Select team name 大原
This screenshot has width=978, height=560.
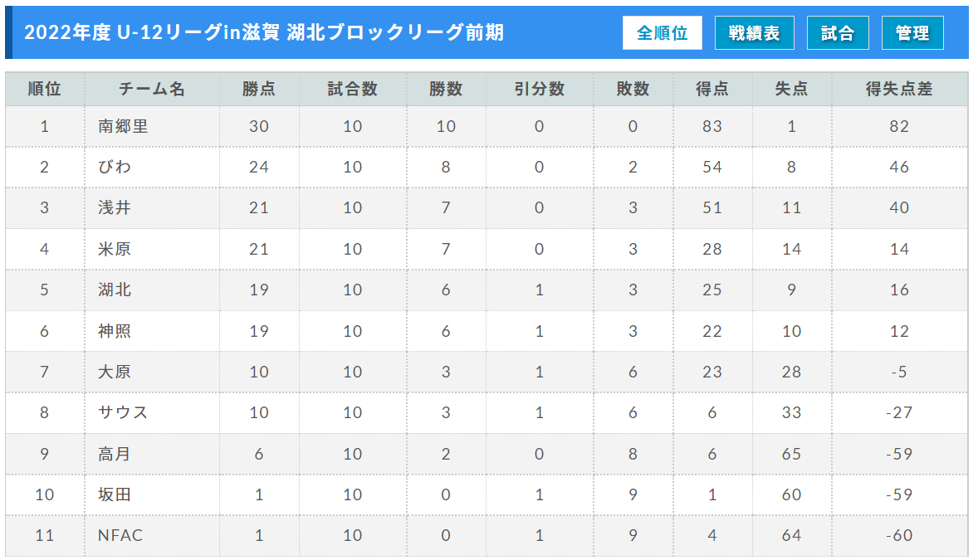(x=115, y=372)
